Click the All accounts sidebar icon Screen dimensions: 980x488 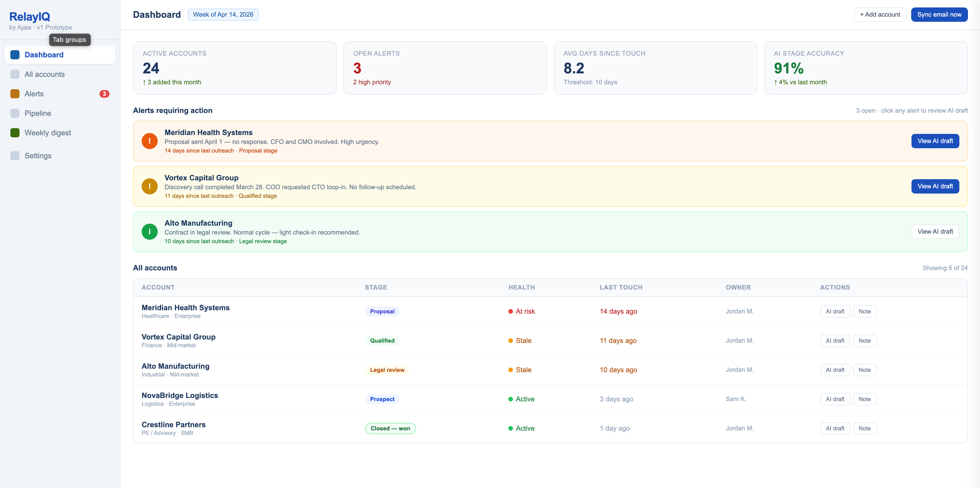point(15,74)
